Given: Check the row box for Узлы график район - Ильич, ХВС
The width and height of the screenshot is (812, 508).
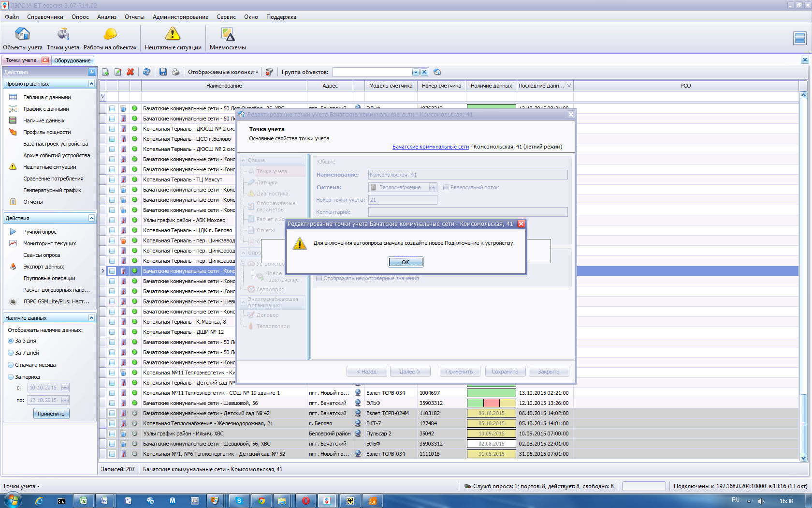Looking at the screenshot, I should pos(112,433).
